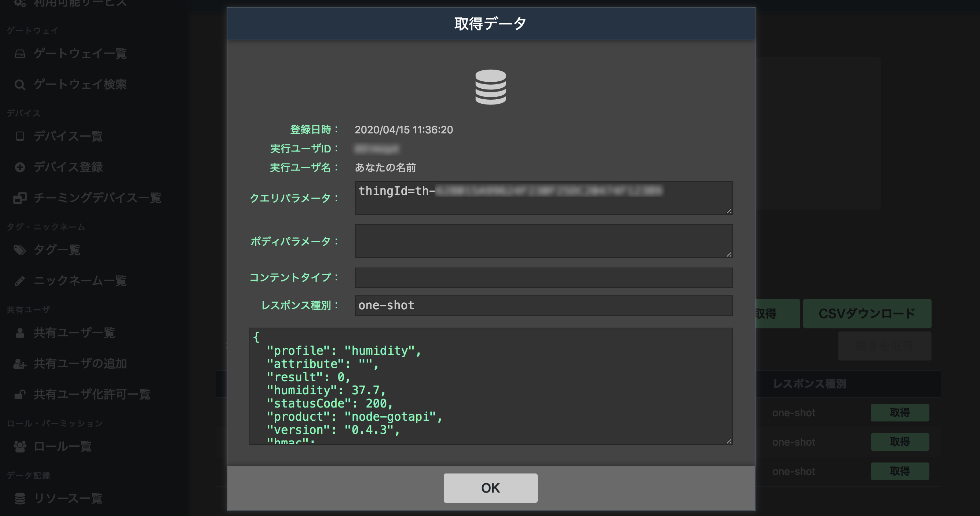Click the Role list group icon
This screenshot has width=980, height=516.
20,446
